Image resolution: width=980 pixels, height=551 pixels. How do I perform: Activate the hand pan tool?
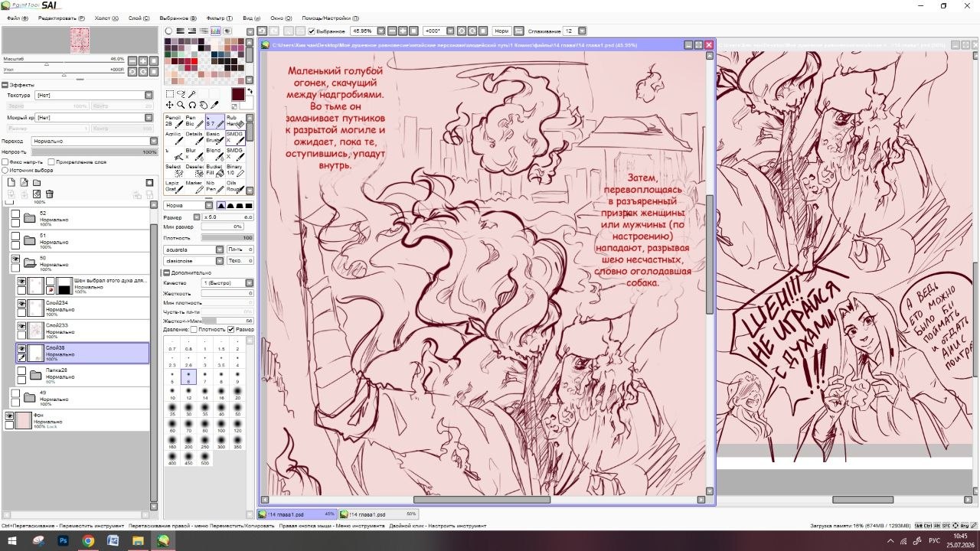click(x=204, y=105)
